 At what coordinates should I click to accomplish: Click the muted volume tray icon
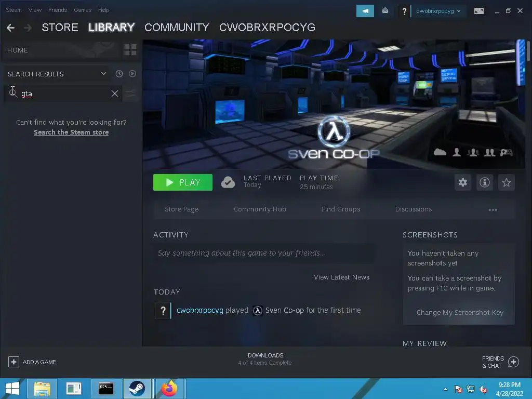[483, 390]
